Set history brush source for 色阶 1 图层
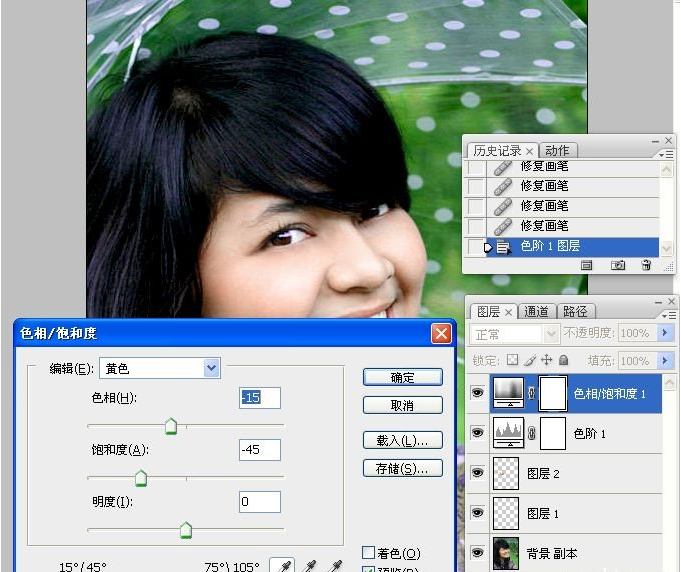Image resolution: width=681 pixels, height=572 pixels. click(x=476, y=247)
